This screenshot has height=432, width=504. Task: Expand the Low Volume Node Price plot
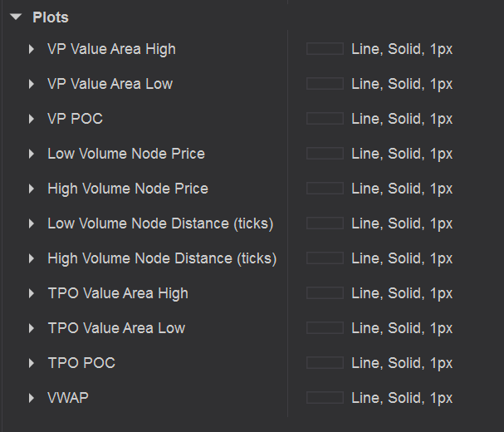(x=32, y=154)
